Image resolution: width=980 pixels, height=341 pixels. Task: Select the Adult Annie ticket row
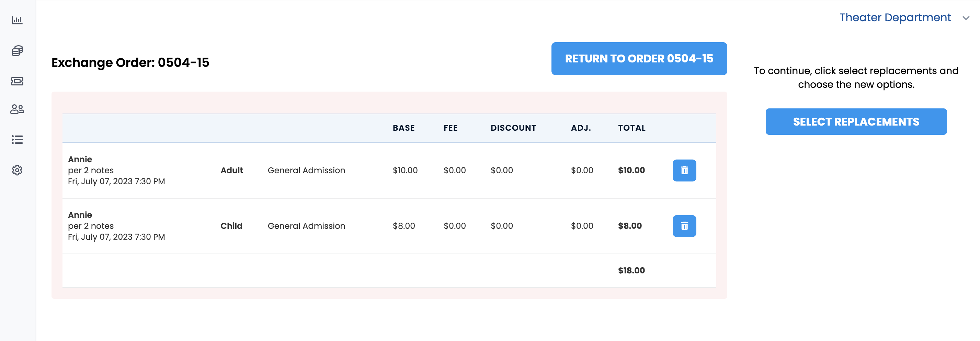pos(389,170)
